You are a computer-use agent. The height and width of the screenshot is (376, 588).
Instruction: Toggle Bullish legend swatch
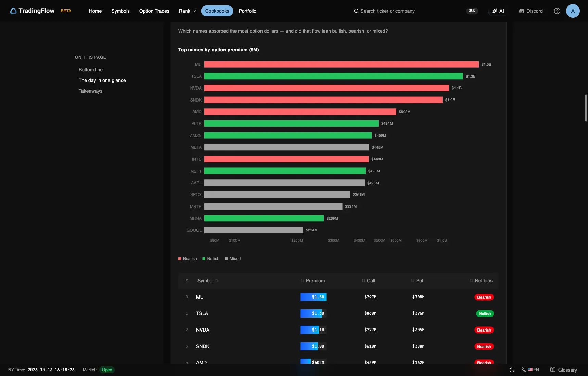pos(204,259)
